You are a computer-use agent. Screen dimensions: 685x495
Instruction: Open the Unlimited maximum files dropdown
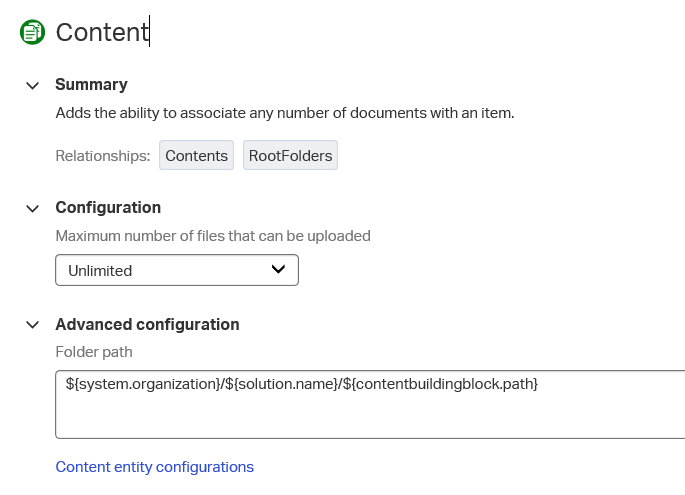[176, 270]
